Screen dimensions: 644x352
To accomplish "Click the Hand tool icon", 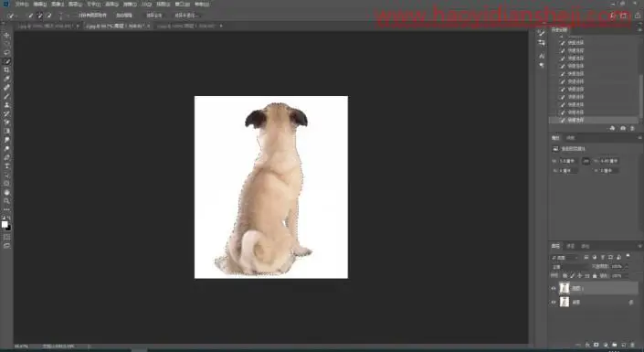I will tap(6, 192).
